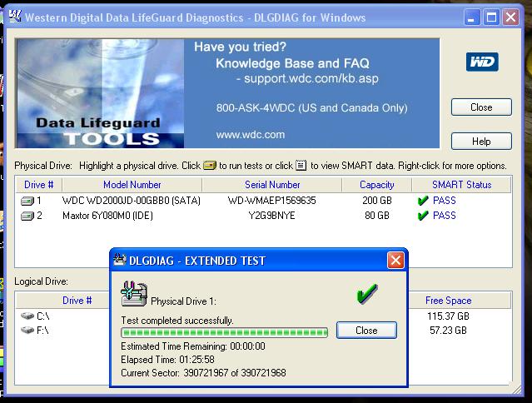Click the PASS status for drive 1
532x403 pixels.
(444, 201)
